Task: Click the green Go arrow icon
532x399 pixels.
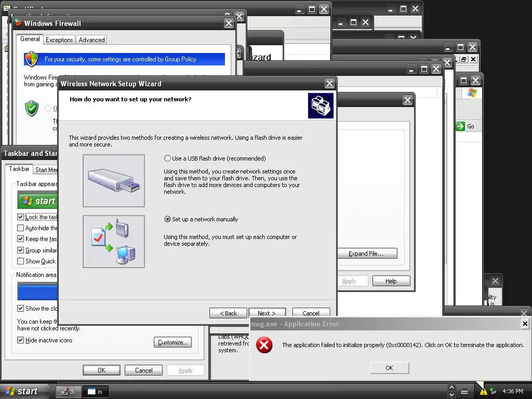Action: (x=460, y=126)
